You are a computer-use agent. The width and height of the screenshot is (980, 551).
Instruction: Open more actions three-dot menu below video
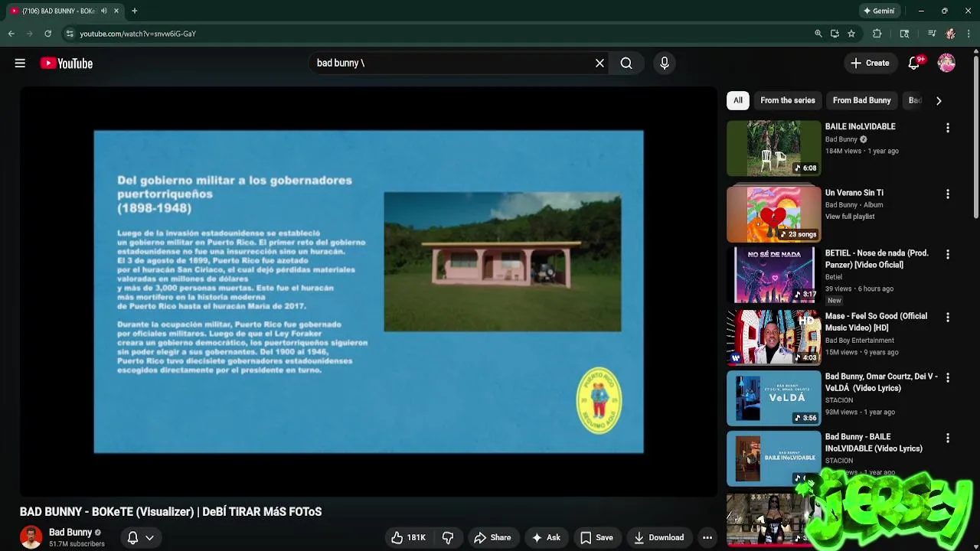[x=707, y=537]
